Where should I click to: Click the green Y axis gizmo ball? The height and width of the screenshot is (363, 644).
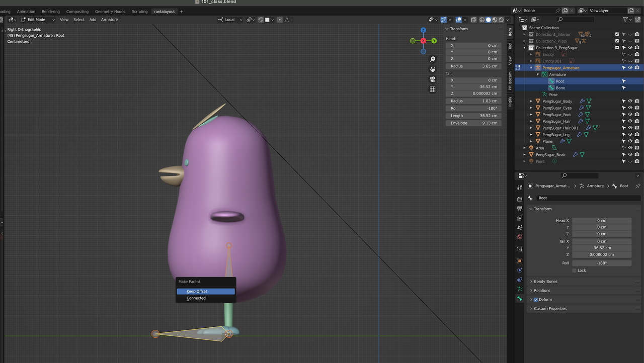(x=434, y=41)
